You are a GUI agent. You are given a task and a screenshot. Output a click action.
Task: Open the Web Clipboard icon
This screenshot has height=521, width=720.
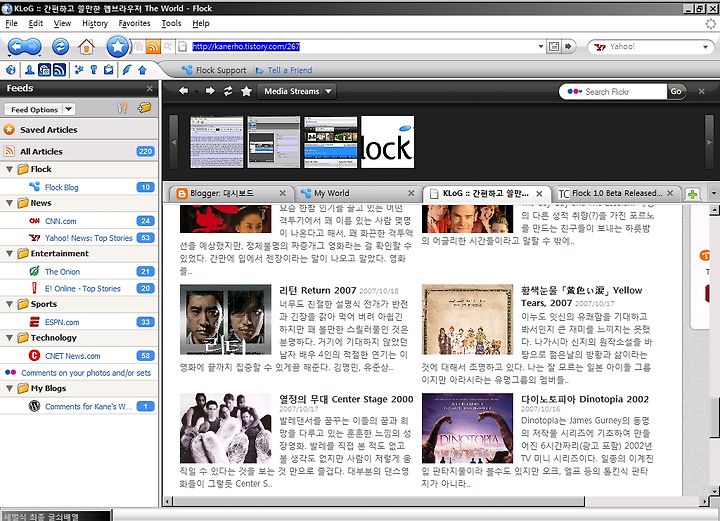pyautogui.click(x=108, y=70)
